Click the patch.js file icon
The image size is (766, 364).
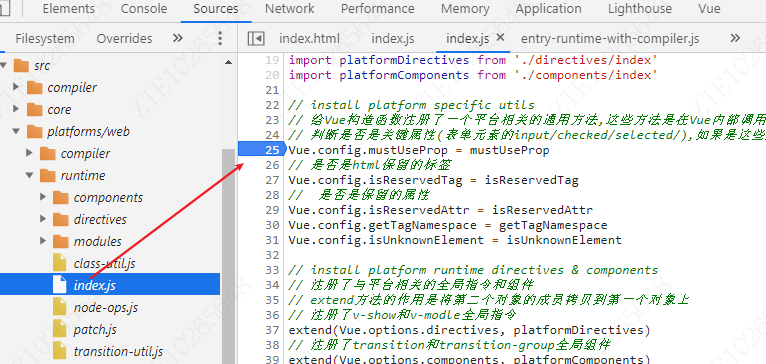click(60, 329)
